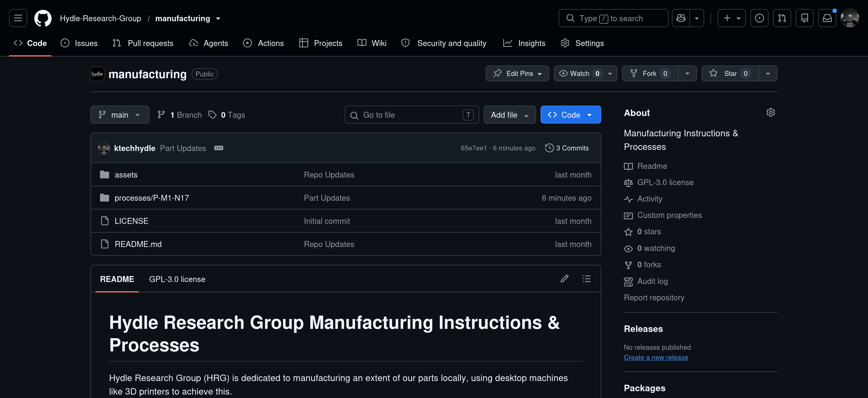Open the assets folder
Screen dimensions: 868x398
tap(126, 174)
